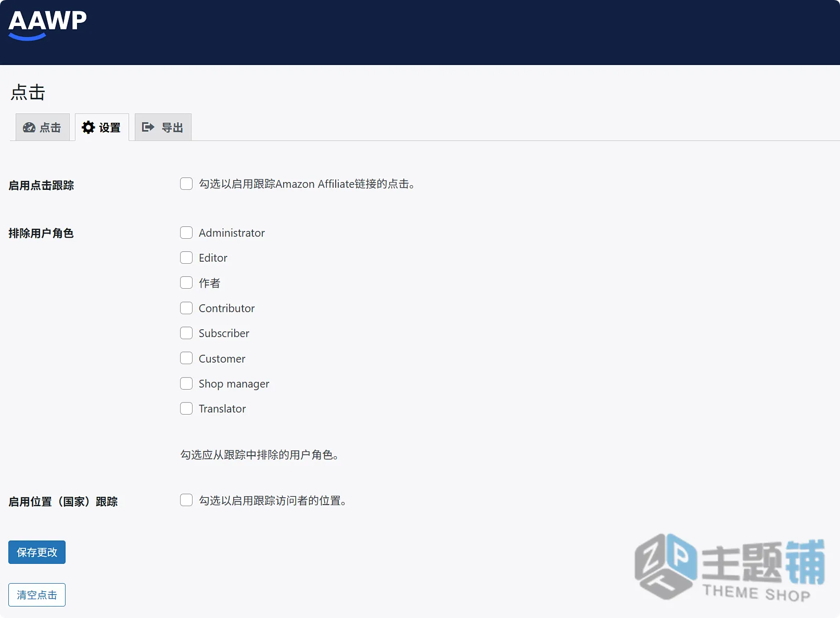This screenshot has width=840, height=618.
Task: Tick the Shop manager role checkbox
Action: point(186,383)
